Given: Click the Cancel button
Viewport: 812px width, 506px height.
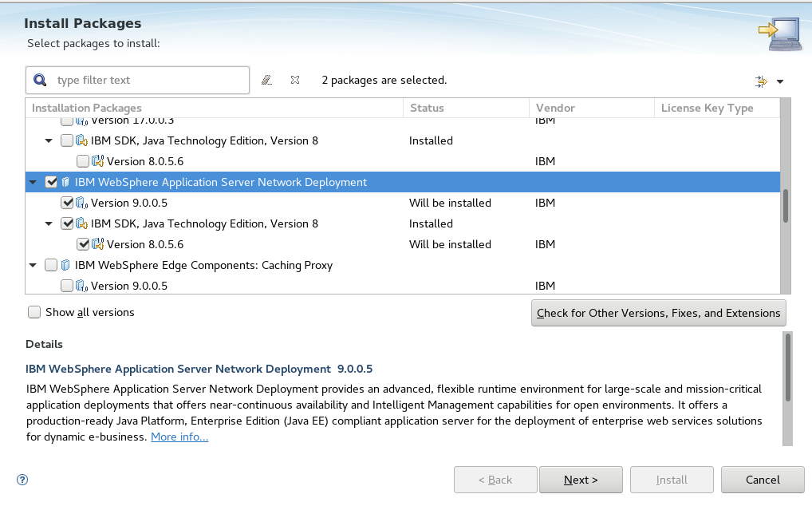Looking at the screenshot, I should (763, 480).
